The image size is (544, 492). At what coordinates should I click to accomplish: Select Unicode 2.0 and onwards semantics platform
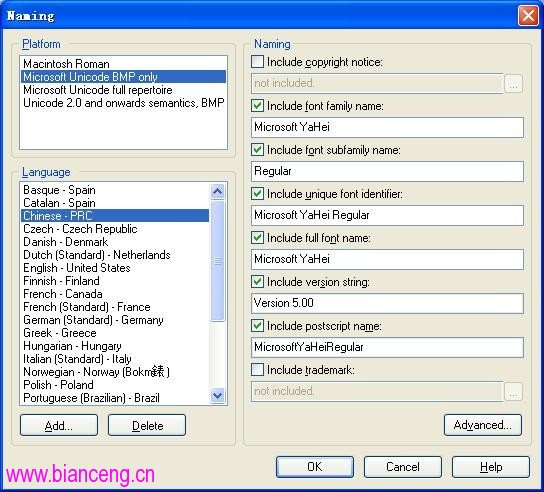tap(123, 103)
